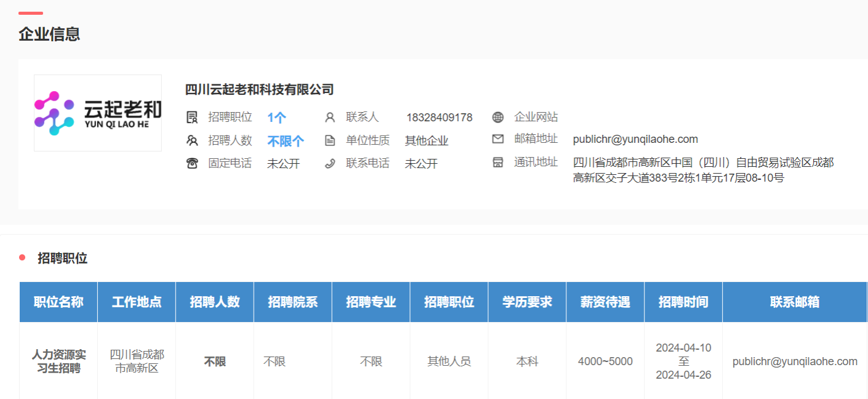Click the 单位性质 file icon
The image size is (868, 399).
tap(330, 140)
